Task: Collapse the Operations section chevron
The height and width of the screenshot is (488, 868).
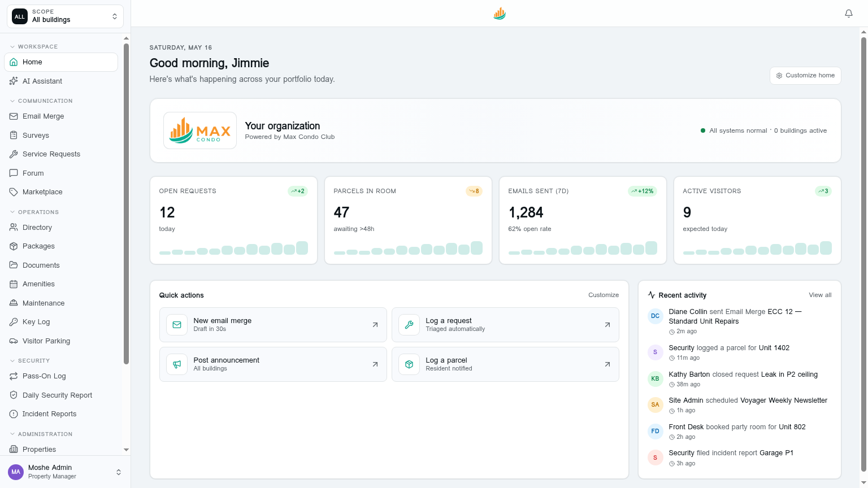Action: 12,212
